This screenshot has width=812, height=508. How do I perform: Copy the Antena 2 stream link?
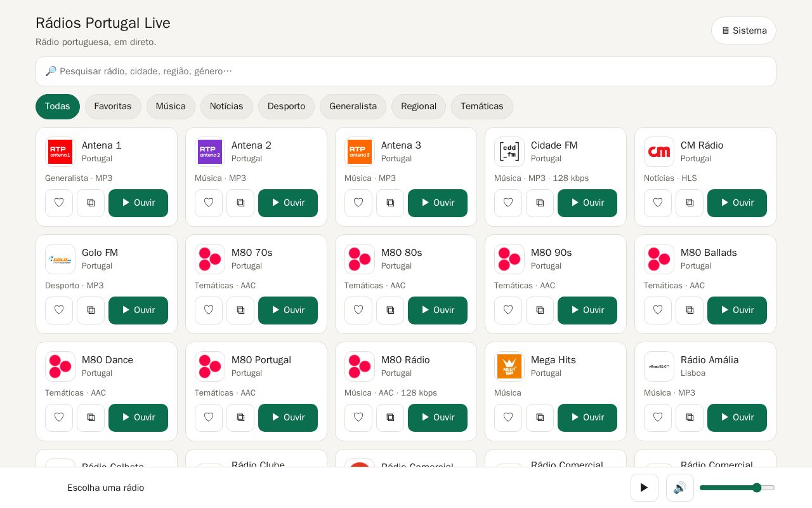click(x=240, y=203)
